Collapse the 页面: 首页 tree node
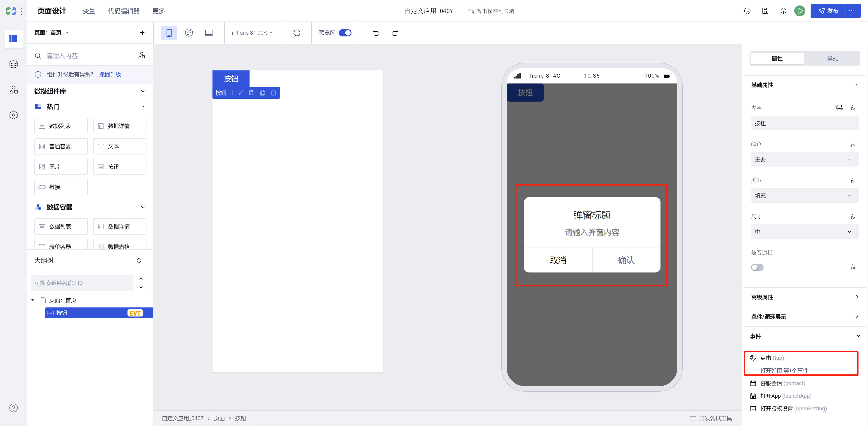 [33, 300]
